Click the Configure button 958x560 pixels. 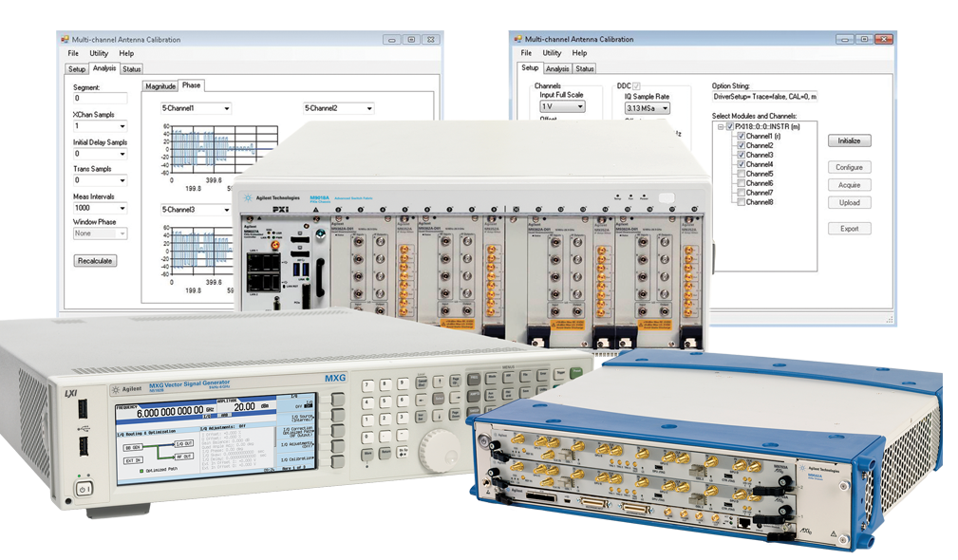(849, 167)
